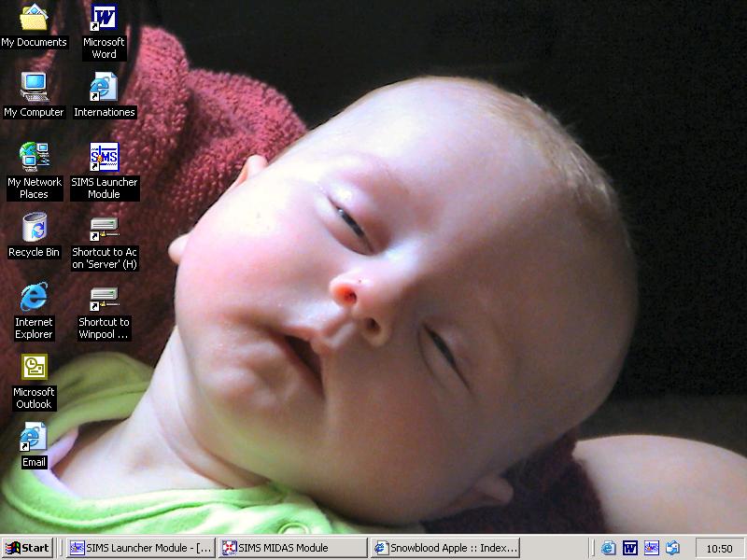Image resolution: width=747 pixels, height=560 pixels.
Task: Click the taskbar clock showing 10:50
Action: coord(719,549)
